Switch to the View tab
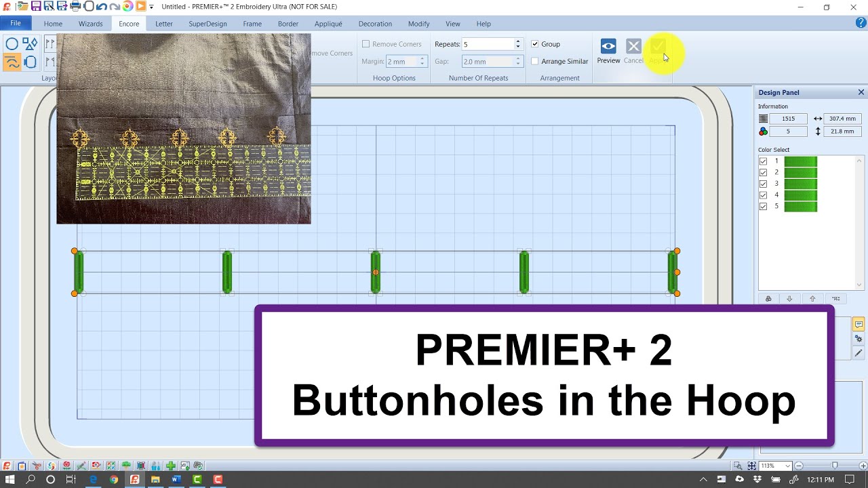868x488 pixels. coord(452,24)
